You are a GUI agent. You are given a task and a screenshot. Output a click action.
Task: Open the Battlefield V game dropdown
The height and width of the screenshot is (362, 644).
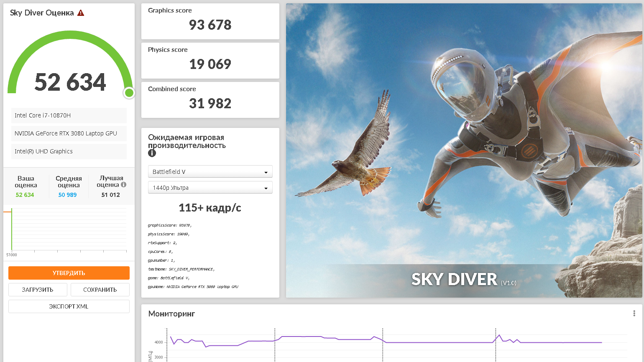pyautogui.click(x=210, y=172)
